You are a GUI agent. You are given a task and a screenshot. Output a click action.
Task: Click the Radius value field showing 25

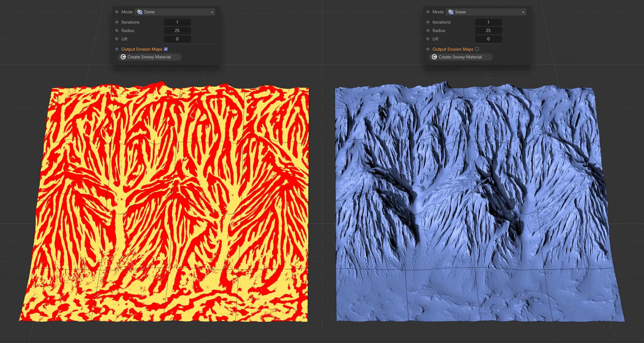click(x=177, y=30)
